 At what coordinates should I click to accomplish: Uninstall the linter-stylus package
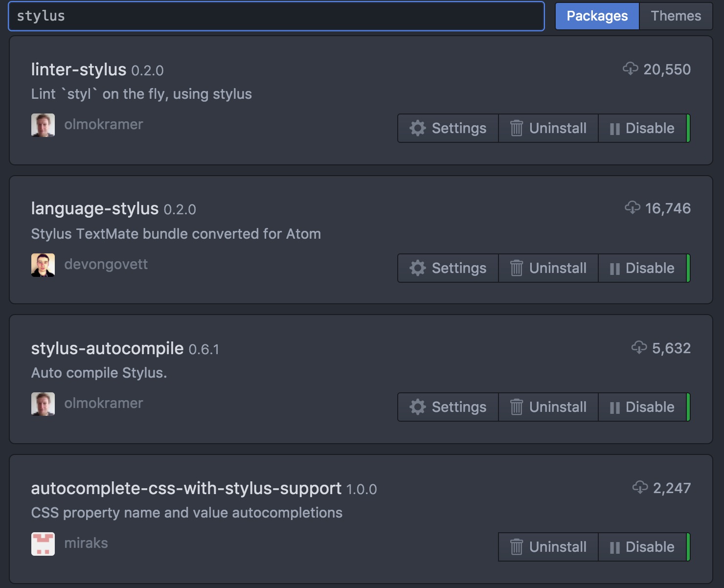tap(548, 128)
